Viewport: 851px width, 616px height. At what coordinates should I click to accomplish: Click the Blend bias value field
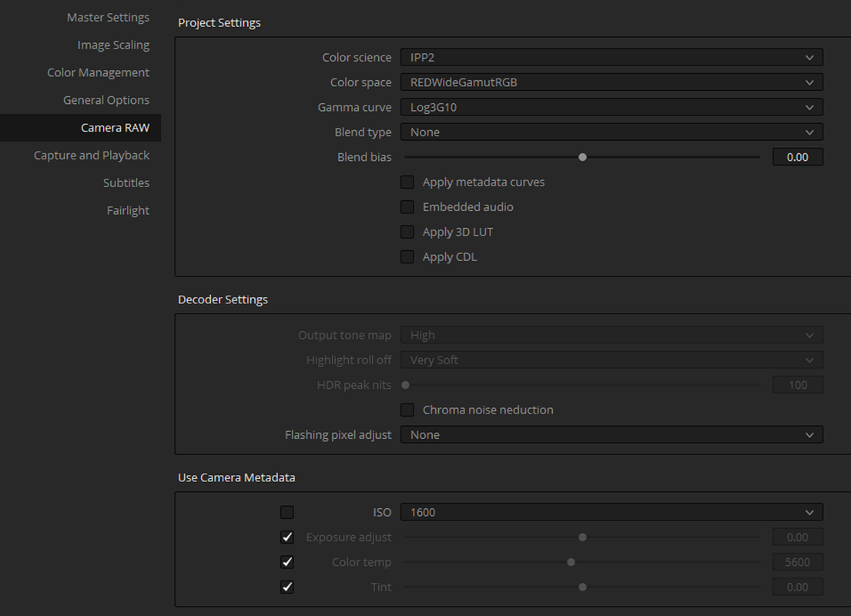click(x=798, y=157)
